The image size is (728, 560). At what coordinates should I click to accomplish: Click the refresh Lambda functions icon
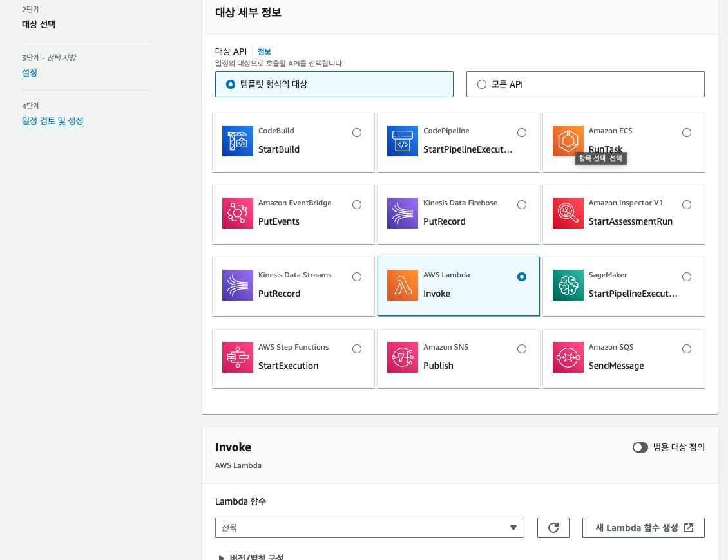pos(553,528)
